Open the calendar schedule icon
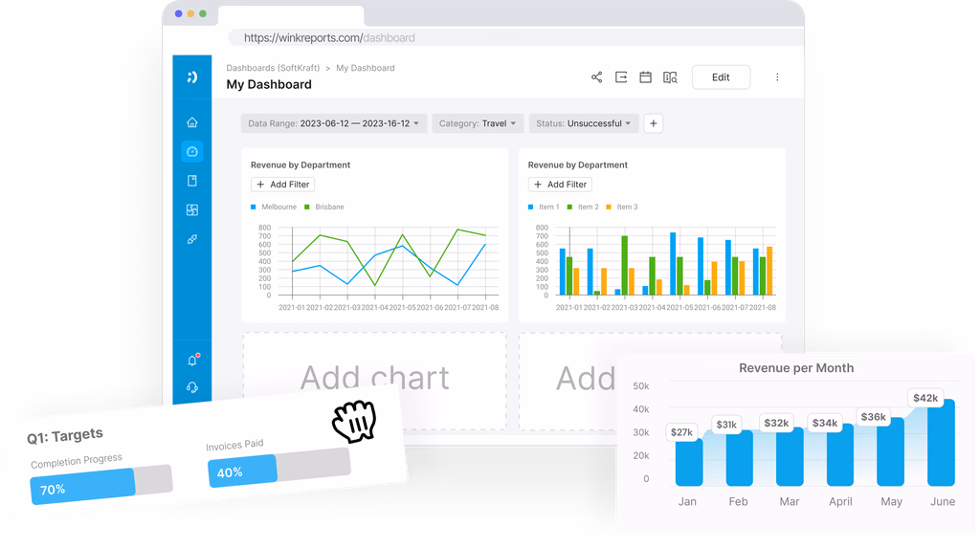The height and width of the screenshot is (548, 980). click(x=645, y=77)
